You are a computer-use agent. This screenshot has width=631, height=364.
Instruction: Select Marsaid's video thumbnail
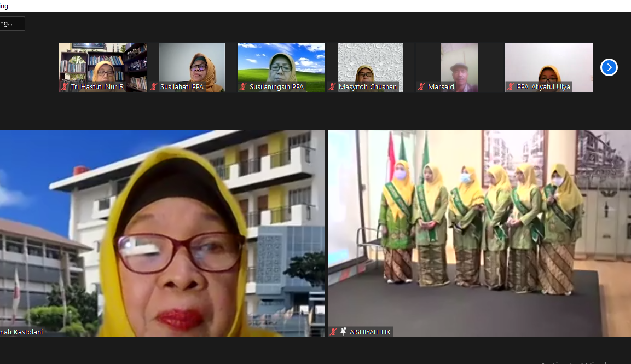pos(459,63)
